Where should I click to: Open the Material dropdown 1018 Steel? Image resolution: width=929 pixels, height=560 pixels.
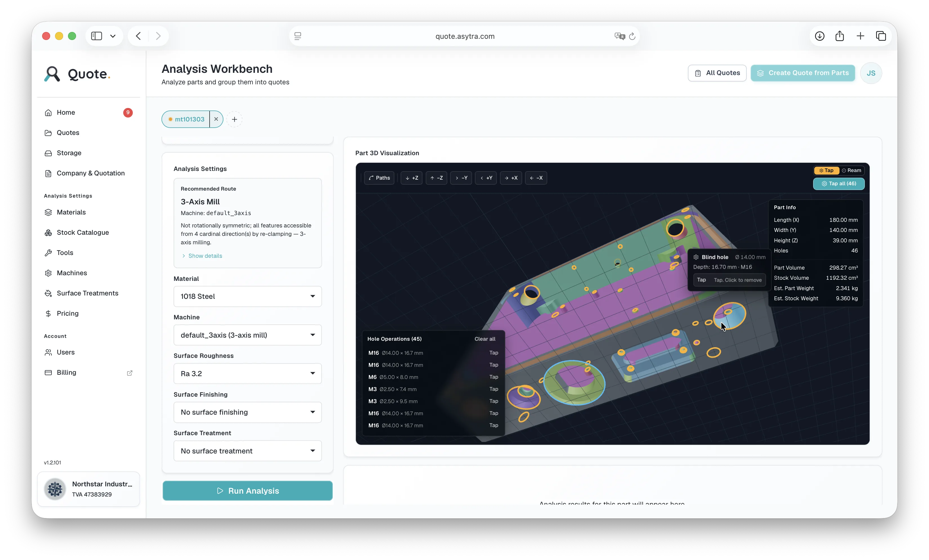247,297
